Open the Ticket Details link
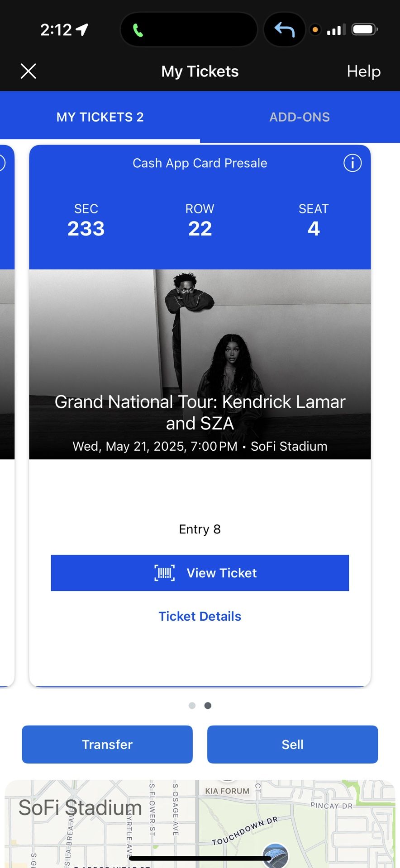The image size is (400, 868). (x=200, y=616)
